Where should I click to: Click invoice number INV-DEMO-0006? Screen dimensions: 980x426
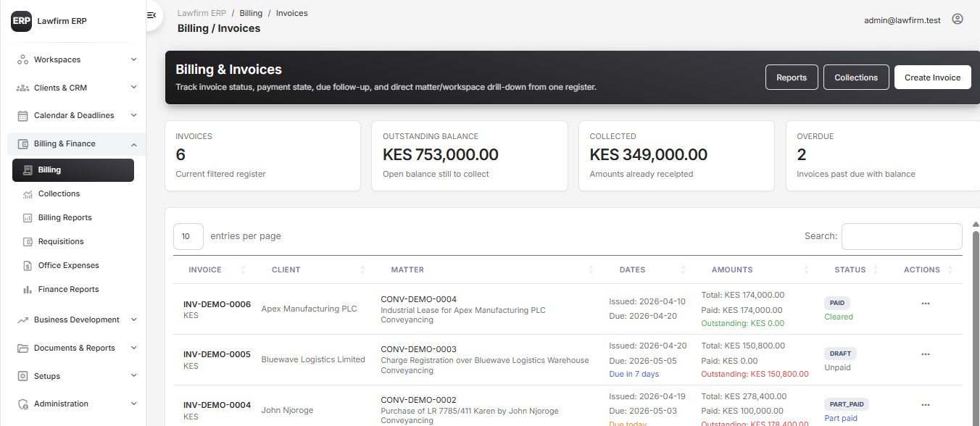[x=217, y=304]
